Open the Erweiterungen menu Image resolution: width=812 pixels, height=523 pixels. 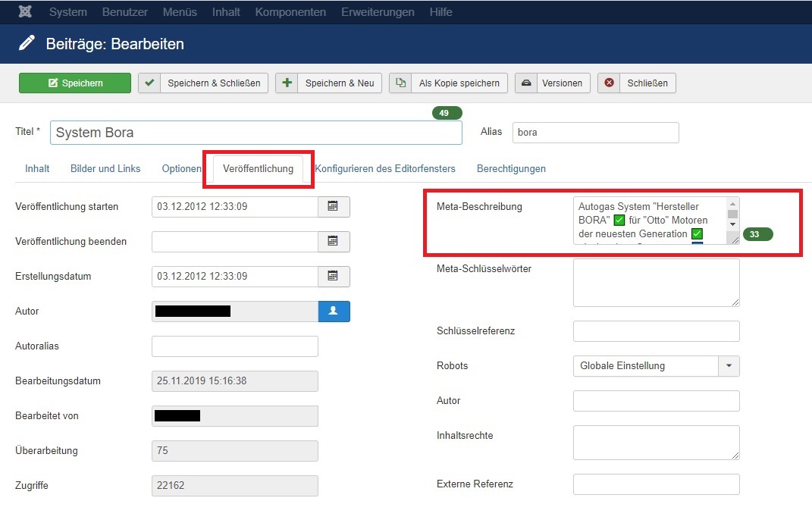pos(378,12)
